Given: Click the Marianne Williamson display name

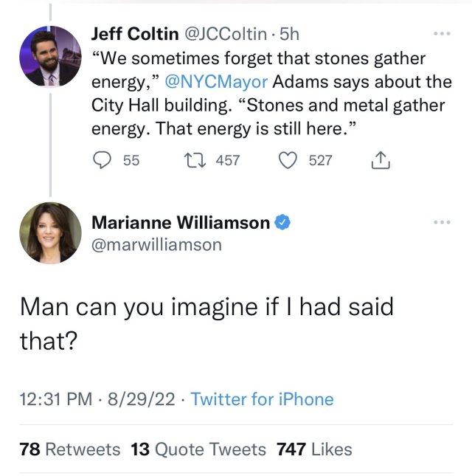Looking at the screenshot, I should (x=180, y=222).
